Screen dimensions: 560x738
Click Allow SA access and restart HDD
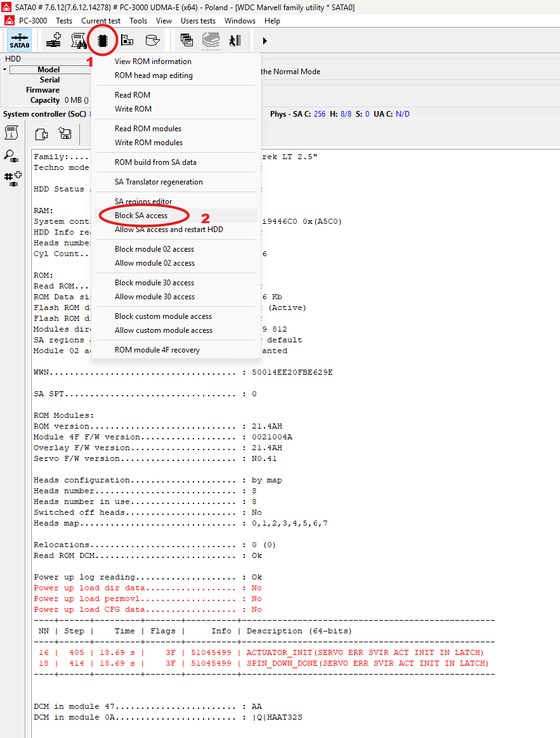tap(169, 230)
